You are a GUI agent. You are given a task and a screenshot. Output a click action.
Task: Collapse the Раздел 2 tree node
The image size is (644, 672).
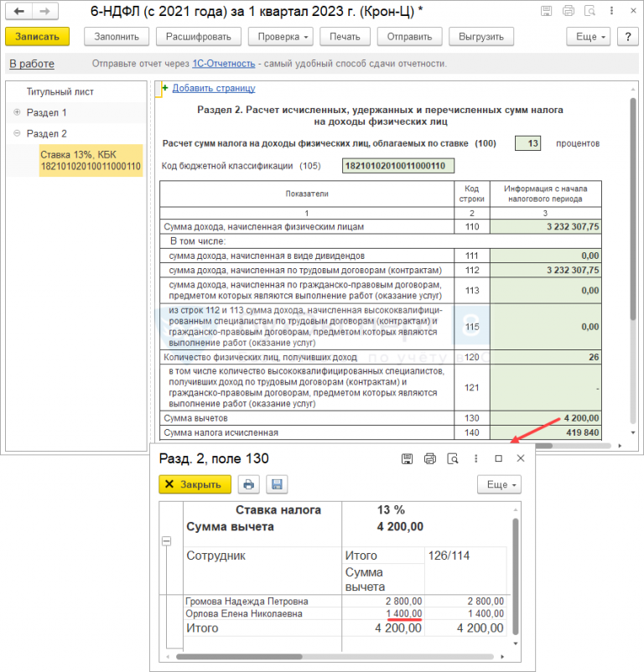[17, 133]
